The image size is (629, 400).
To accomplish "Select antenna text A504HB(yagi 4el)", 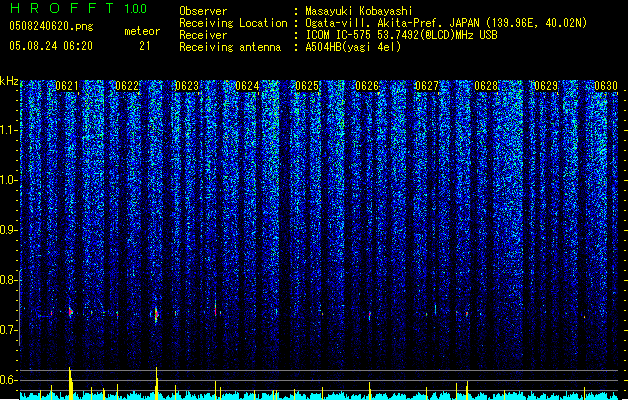I will tap(353, 47).
